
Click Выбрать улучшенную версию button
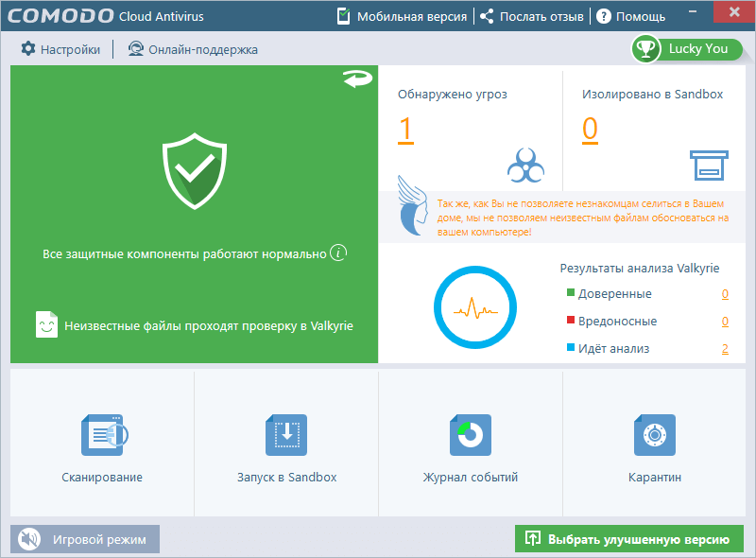(x=629, y=539)
